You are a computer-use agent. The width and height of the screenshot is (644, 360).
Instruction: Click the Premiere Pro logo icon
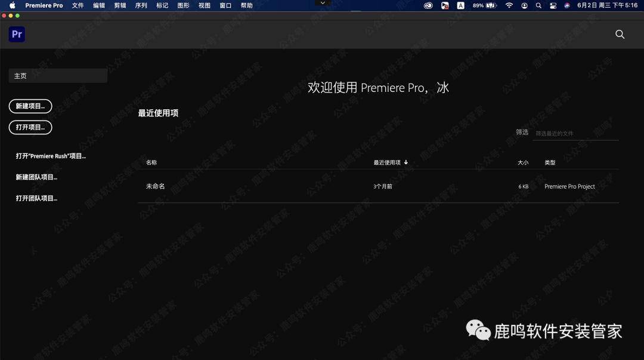pos(16,34)
